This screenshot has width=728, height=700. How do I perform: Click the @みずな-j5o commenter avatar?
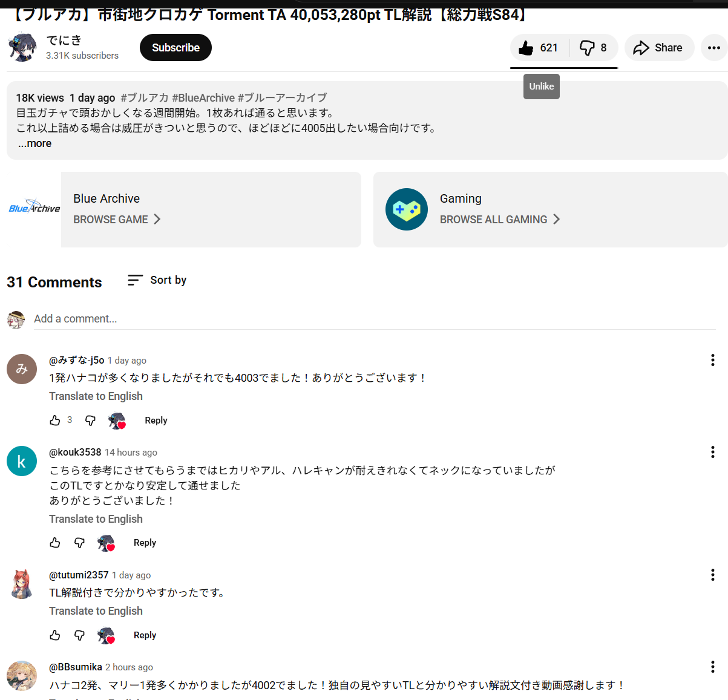(x=22, y=369)
